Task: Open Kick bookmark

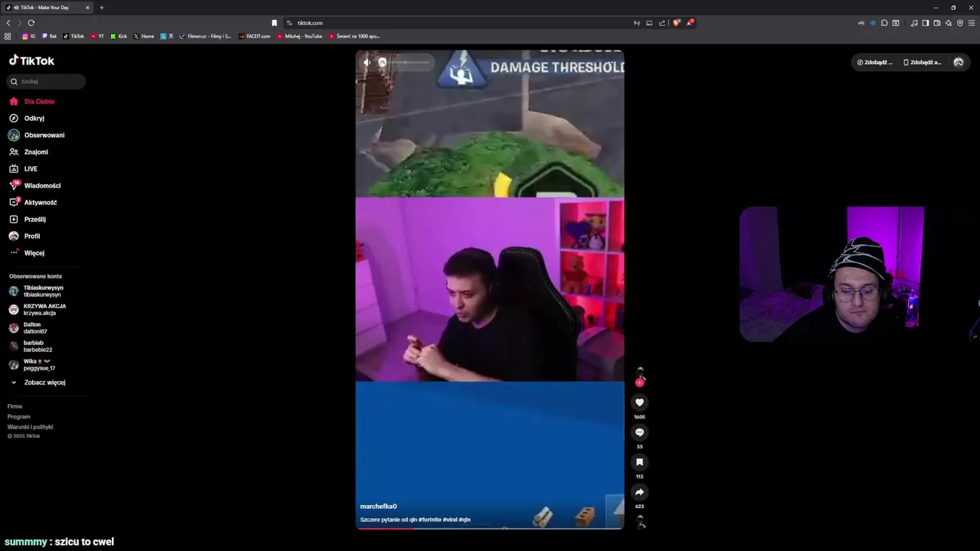Action: point(119,36)
